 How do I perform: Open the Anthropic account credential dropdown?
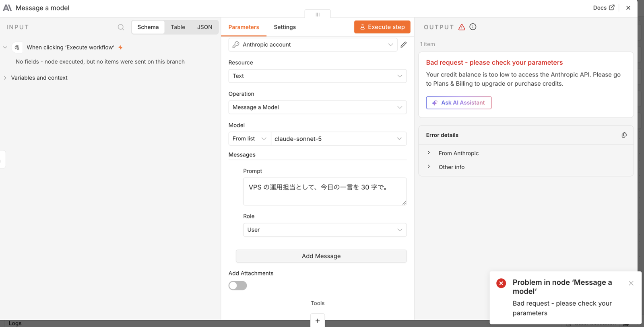pos(313,45)
